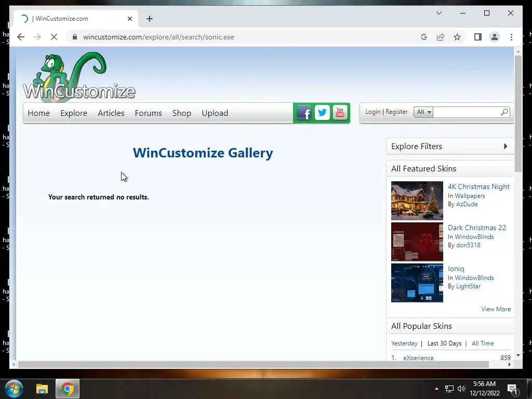
Task: Open the All category dropdown in search
Action: pyautogui.click(x=423, y=112)
